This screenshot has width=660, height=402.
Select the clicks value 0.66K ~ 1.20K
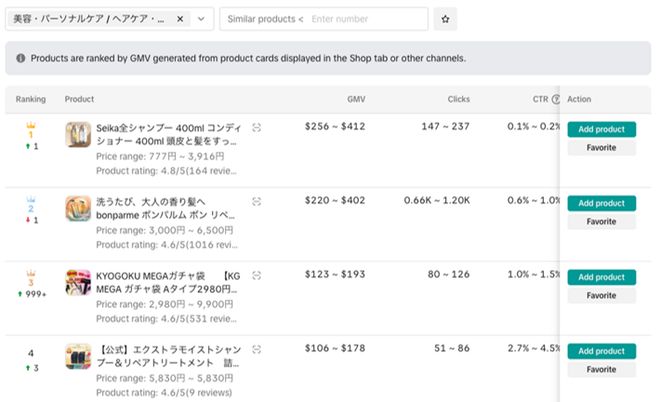coord(437,200)
